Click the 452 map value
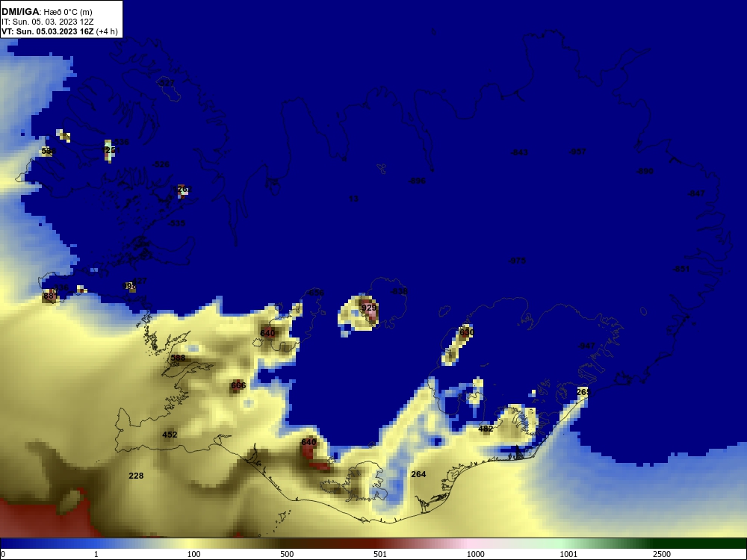Viewport: 747px width, 560px height. coord(170,435)
